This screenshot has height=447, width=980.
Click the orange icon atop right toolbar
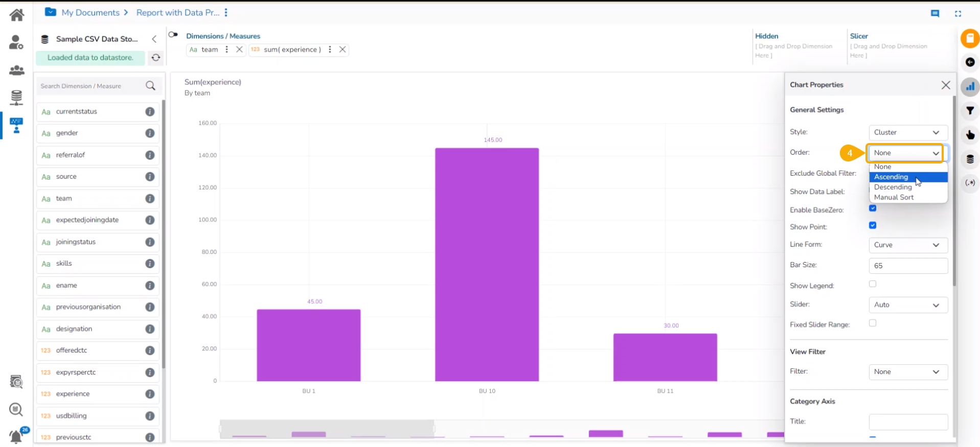point(970,38)
